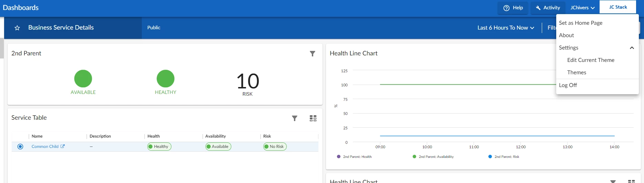Click the Healthy status badge

tap(159, 147)
